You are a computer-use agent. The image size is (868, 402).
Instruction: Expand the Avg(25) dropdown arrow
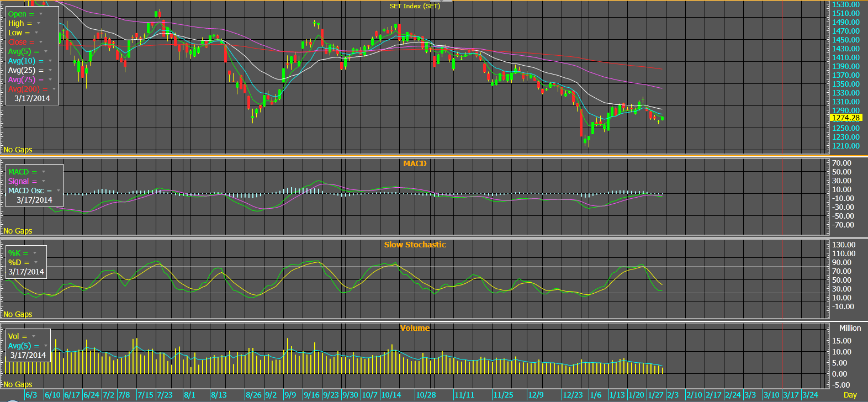click(50, 70)
